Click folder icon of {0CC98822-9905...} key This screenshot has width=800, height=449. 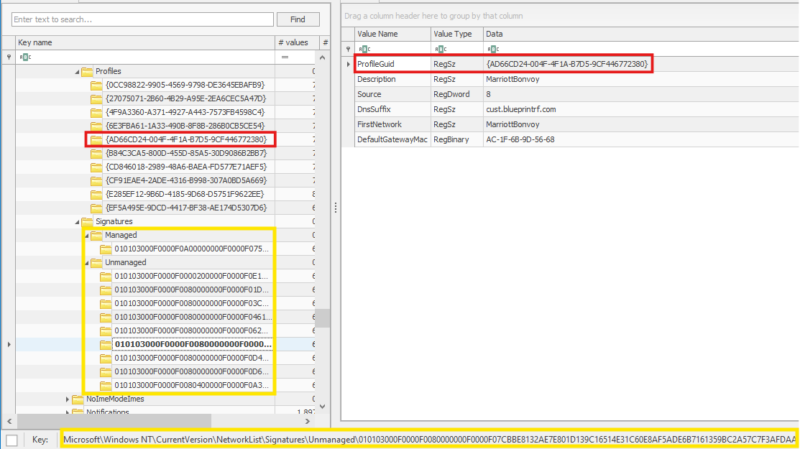point(97,85)
